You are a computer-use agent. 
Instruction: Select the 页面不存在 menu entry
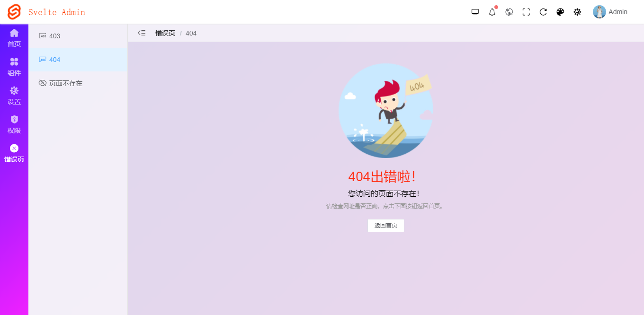64,83
